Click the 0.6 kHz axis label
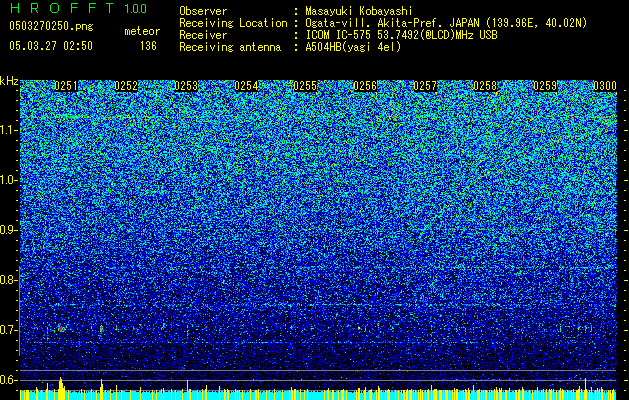 (9, 380)
